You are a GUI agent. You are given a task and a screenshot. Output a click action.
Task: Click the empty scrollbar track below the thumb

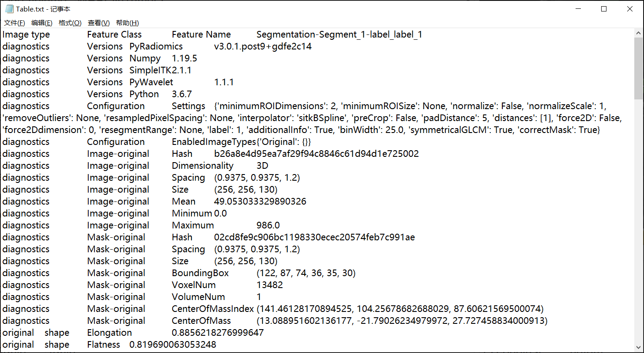pyautogui.click(x=638, y=221)
